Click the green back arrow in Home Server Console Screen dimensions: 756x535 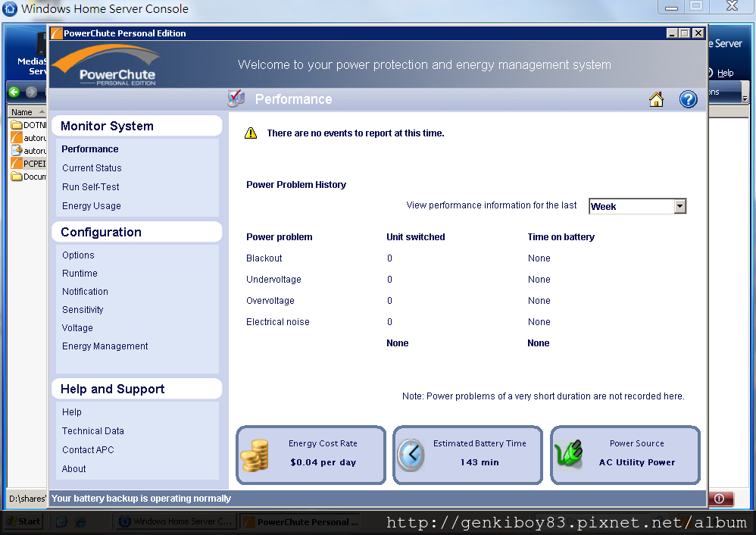coord(14,92)
